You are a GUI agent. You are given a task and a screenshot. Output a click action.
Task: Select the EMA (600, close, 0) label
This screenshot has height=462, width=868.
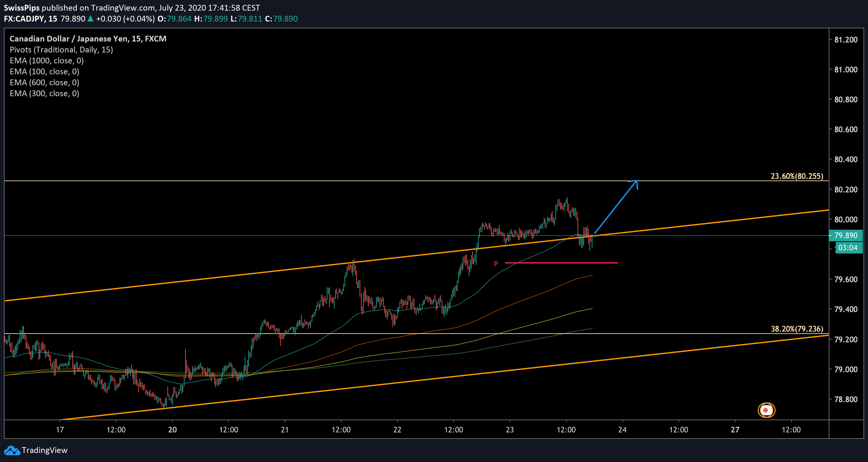coord(44,82)
